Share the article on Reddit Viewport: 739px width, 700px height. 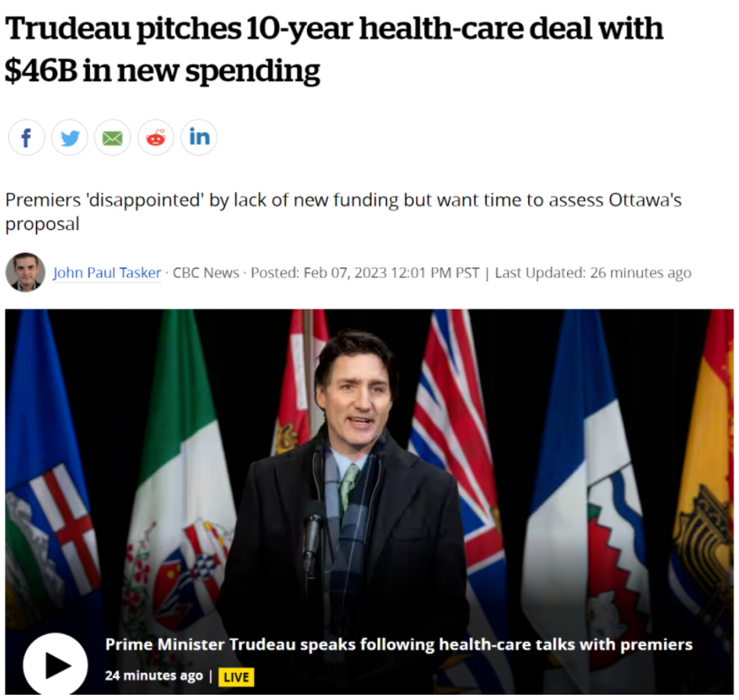click(x=155, y=138)
